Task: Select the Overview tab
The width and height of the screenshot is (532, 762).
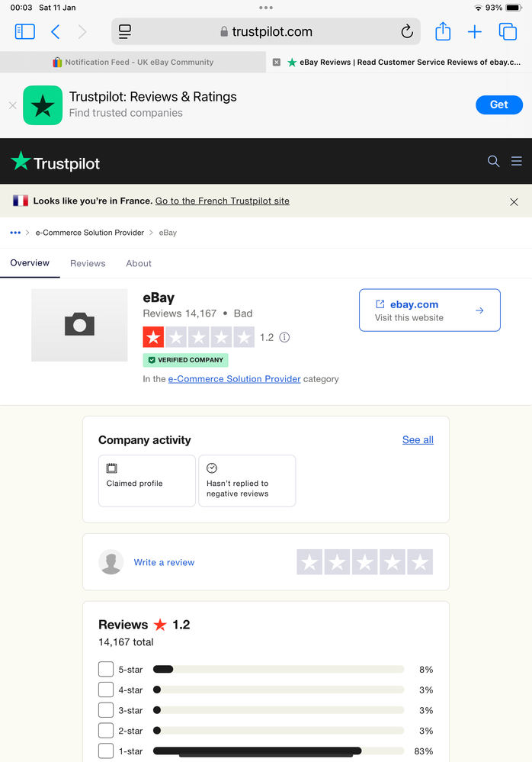Action: pos(30,263)
